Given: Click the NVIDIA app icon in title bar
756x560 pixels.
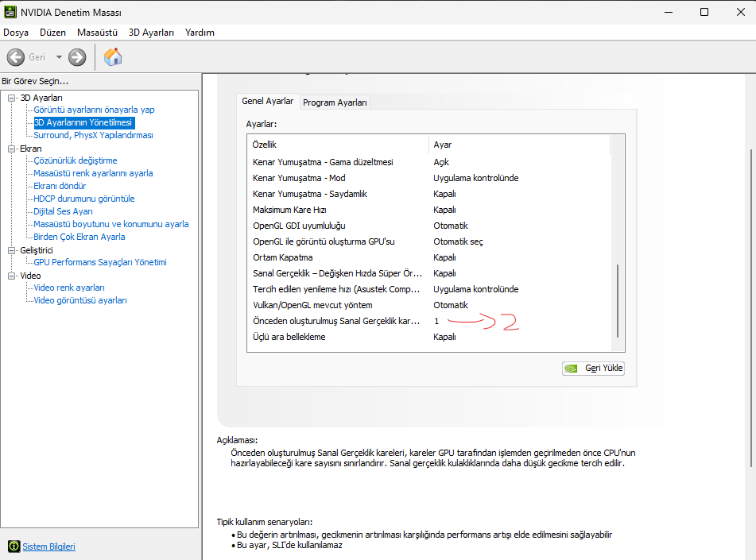Looking at the screenshot, I should click(10, 12).
